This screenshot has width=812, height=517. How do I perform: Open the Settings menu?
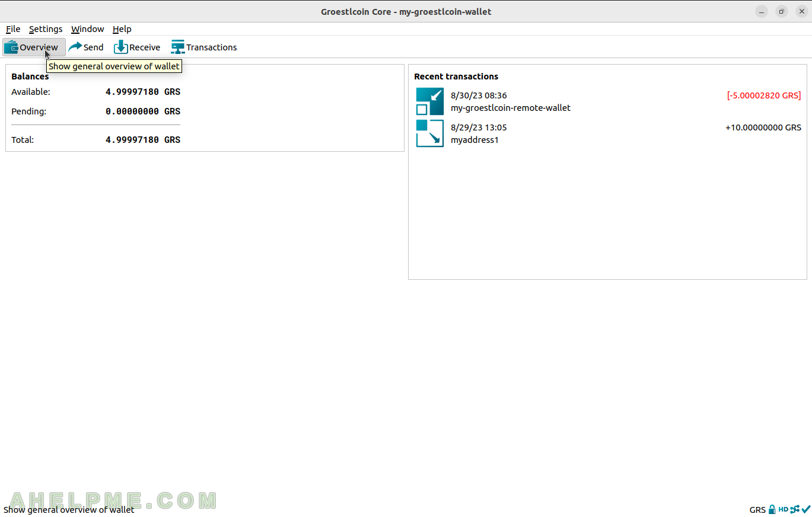click(46, 29)
